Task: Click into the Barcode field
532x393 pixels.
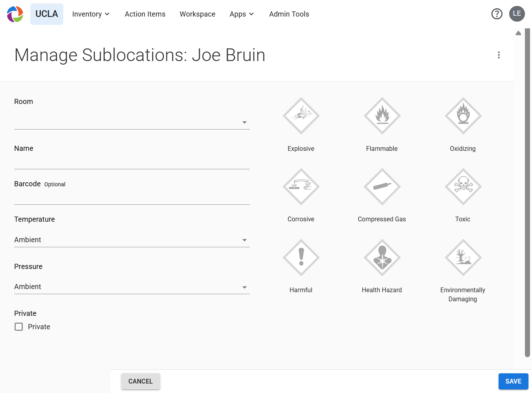Action: pyautogui.click(x=132, y=198)
